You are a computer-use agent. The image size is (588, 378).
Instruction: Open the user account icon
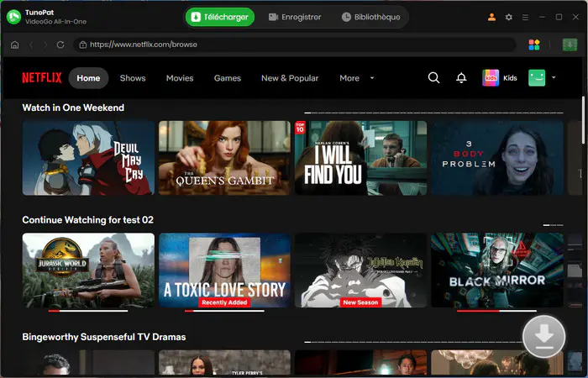[491, 18]
